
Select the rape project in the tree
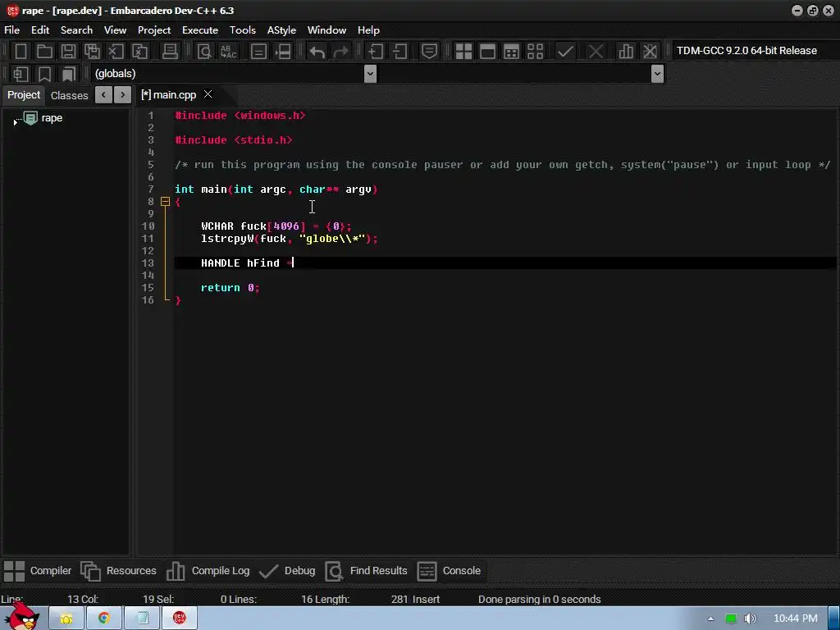pyautogui.click(x=52, y=118)
